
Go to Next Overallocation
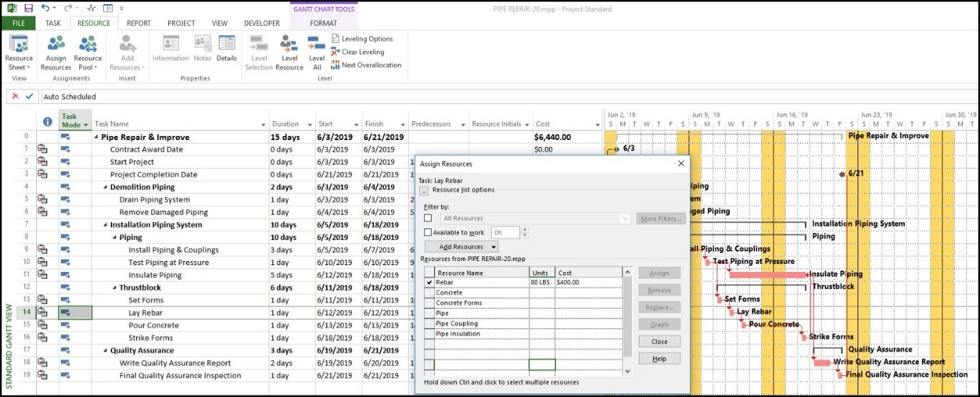coord(365,65)
